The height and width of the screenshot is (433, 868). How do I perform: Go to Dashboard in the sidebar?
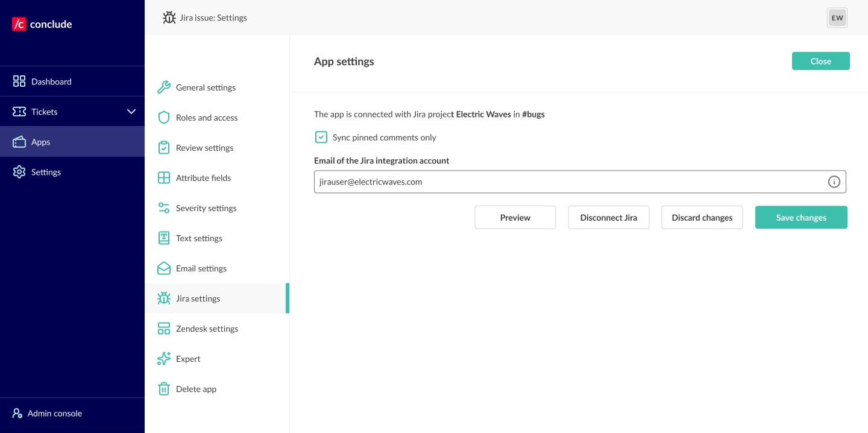click(x=51, y=81)
